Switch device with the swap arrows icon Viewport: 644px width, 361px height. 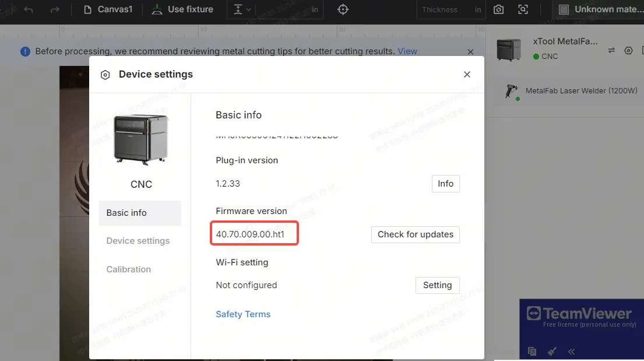611,50
